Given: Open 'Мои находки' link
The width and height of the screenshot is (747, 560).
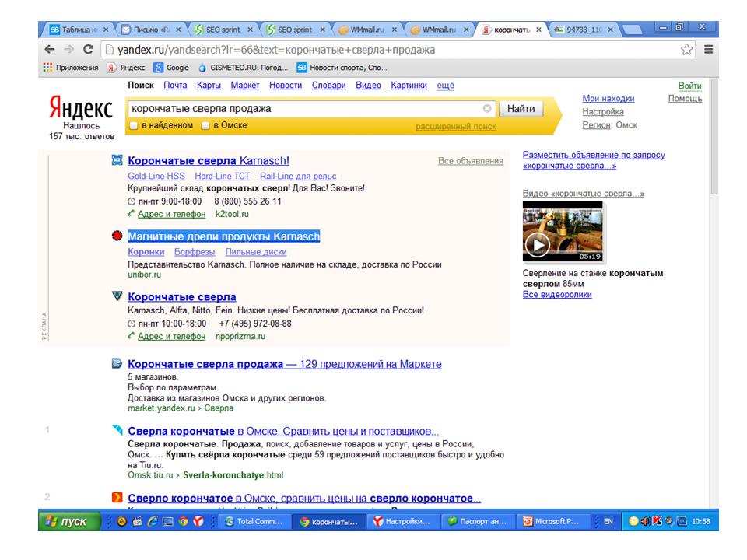Looking at the screenshot, I should click(x=608, y=99).
